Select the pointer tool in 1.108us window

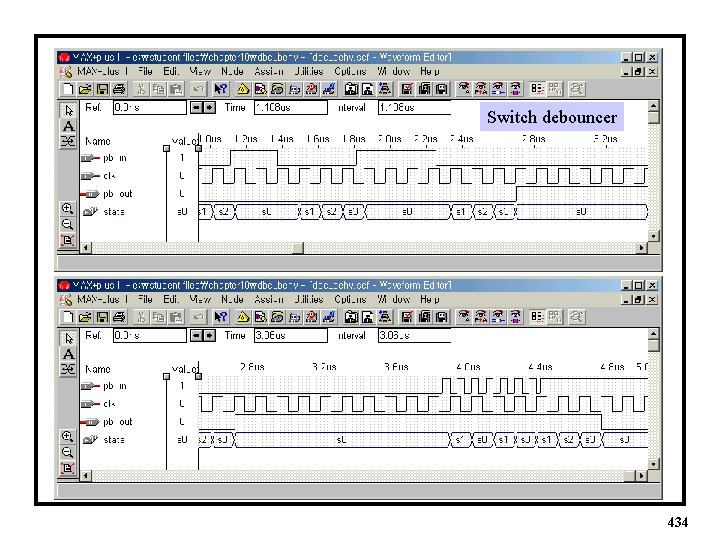pyautogui.click(x=68, y=111)
